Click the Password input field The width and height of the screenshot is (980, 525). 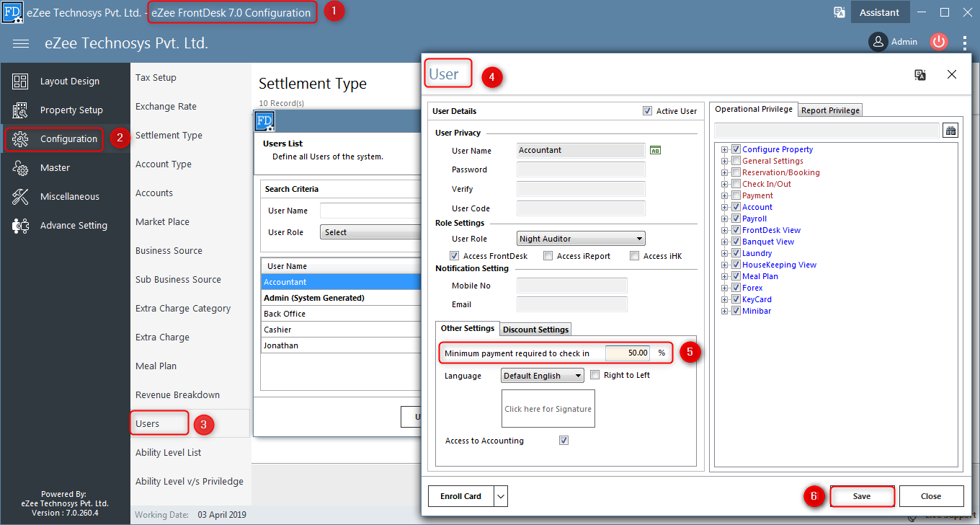(x=581, y=169)
